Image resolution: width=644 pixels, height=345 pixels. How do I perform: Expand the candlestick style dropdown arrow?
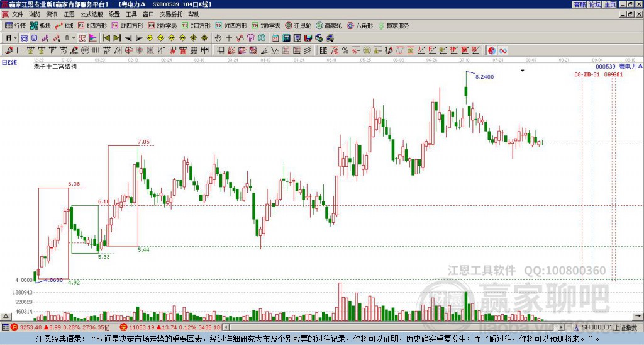pos(74,38)
